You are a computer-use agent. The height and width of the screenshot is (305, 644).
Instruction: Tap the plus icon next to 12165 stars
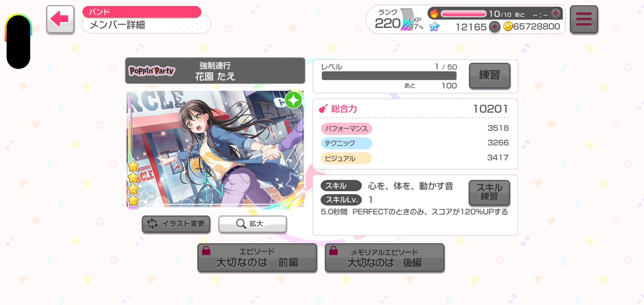coord(494,27)
